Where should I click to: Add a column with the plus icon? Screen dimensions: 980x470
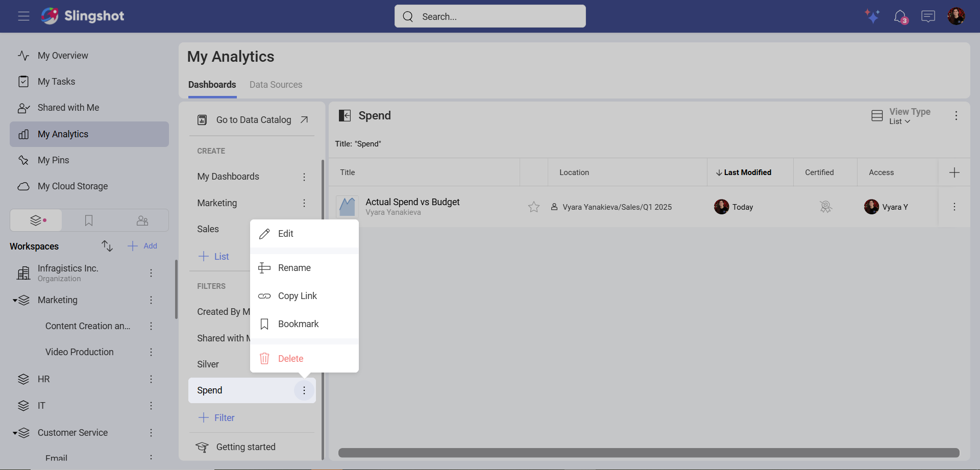click(954, 172)
